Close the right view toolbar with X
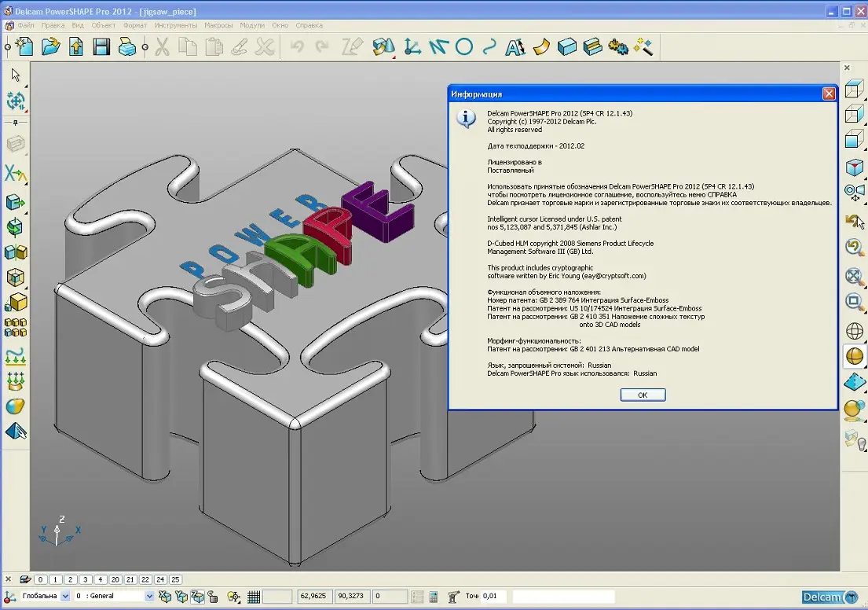This screenshot has height=610, width=868. tap(847, 68)
